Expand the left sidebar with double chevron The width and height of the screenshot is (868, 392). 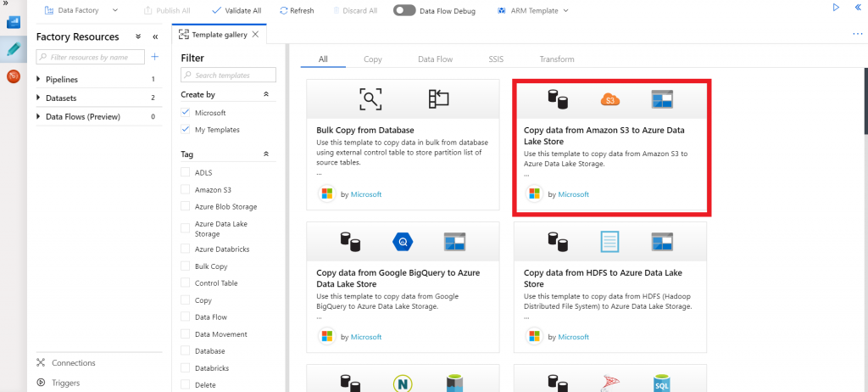[x=6, y=3]
